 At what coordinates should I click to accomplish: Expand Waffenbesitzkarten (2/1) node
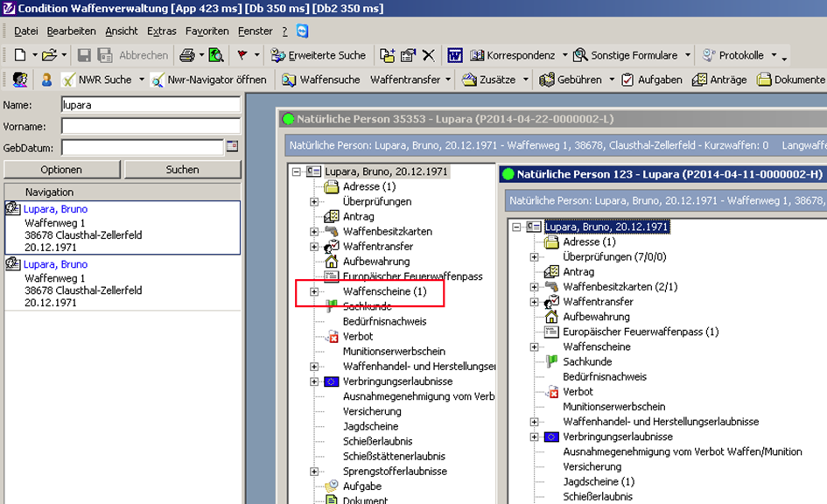click(x=534, y=287)
